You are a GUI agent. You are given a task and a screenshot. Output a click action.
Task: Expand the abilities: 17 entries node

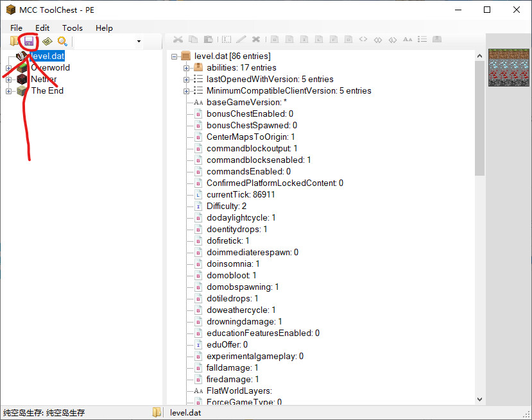click(x=186, y=68)
